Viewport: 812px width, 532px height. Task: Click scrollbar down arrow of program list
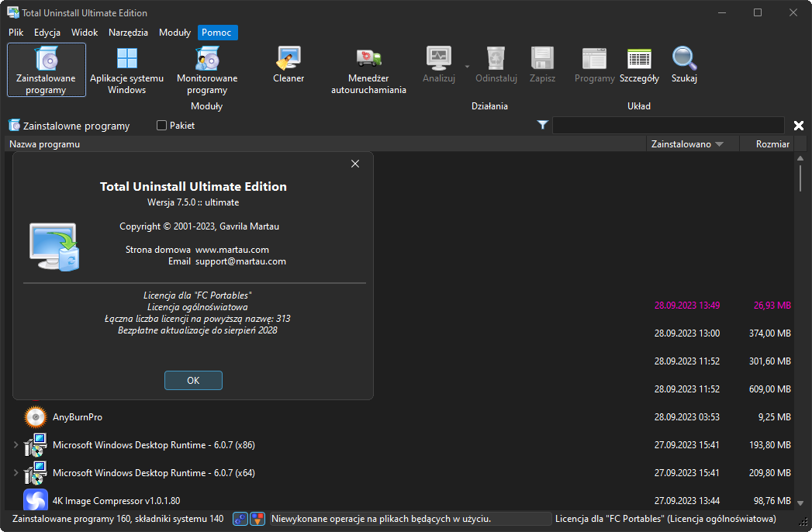pyautogui.click(x=800, y=503)
